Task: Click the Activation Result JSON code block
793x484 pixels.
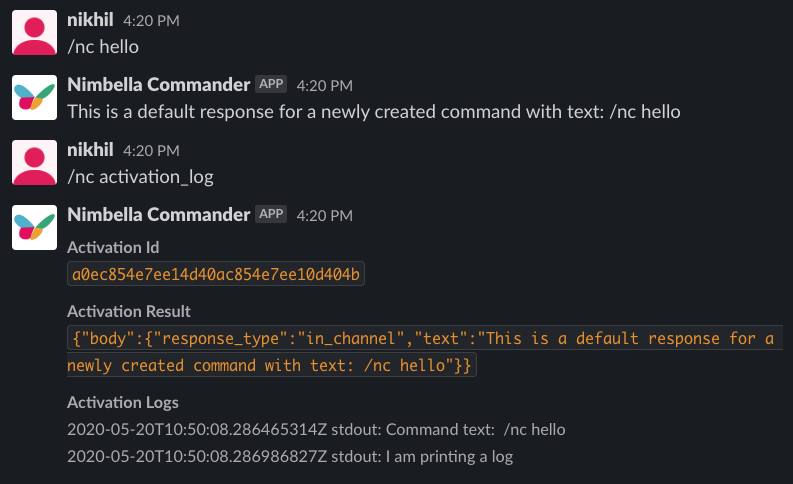Action: [420, 352]
